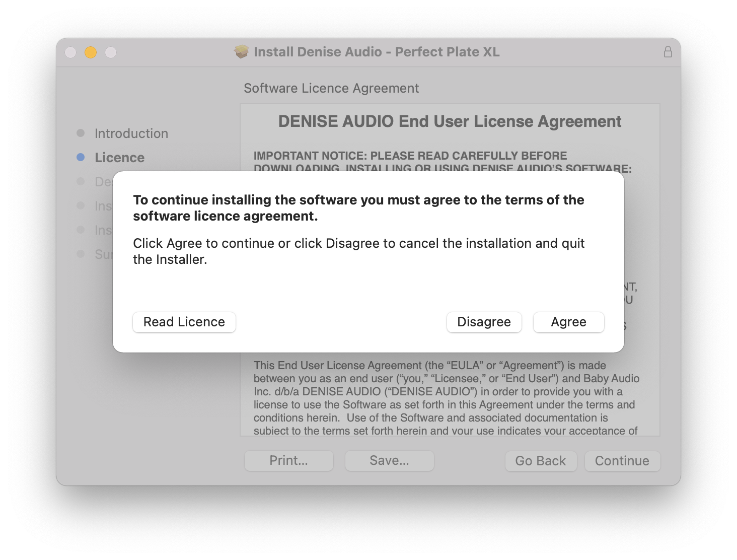737x560 pixels.
Task: Click the "Software Licence Agreement" heading
Action: pos(331,88)
